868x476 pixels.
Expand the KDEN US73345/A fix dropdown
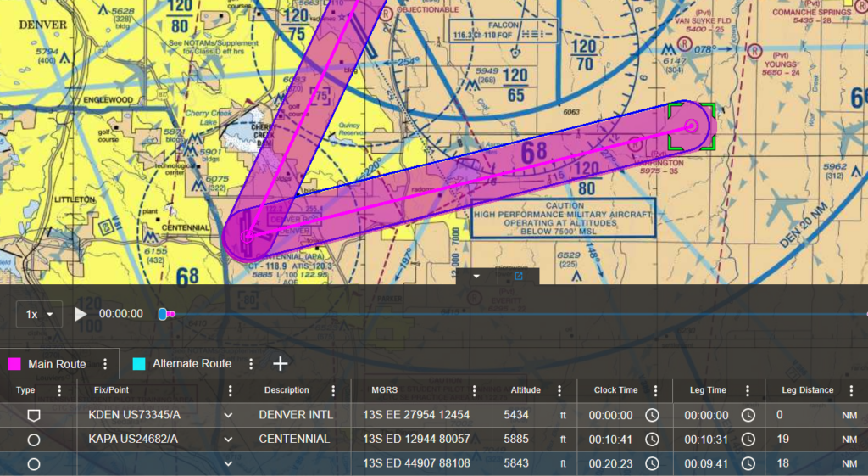(227, 415)
